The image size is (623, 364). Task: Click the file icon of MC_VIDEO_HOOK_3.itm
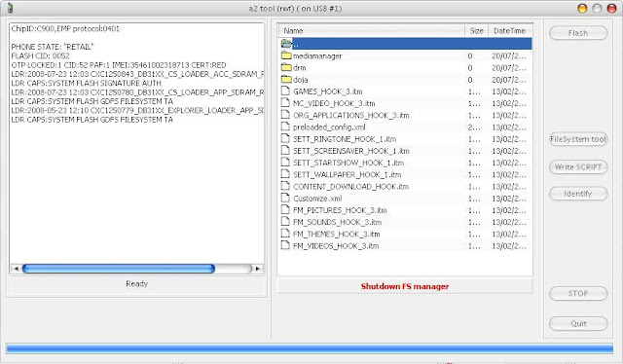285,103
